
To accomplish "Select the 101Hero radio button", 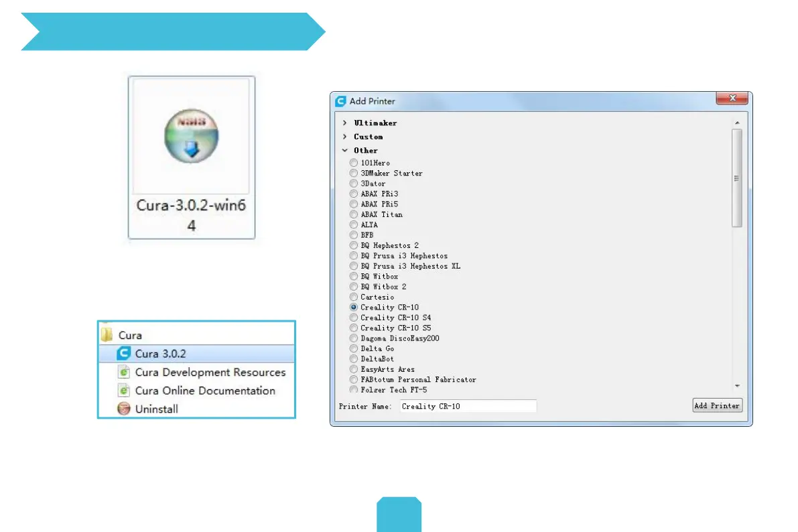I will click(x=354, y=163).
